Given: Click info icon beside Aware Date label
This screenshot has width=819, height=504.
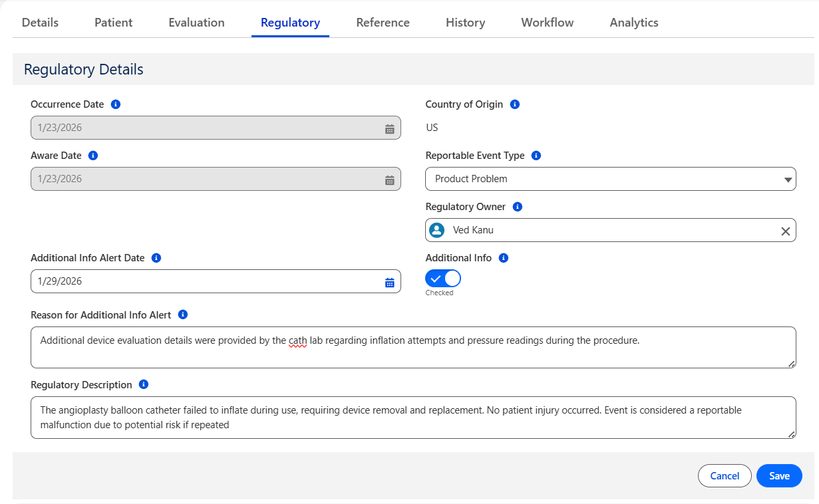Looking at the screenshot, I should point(93,156).
